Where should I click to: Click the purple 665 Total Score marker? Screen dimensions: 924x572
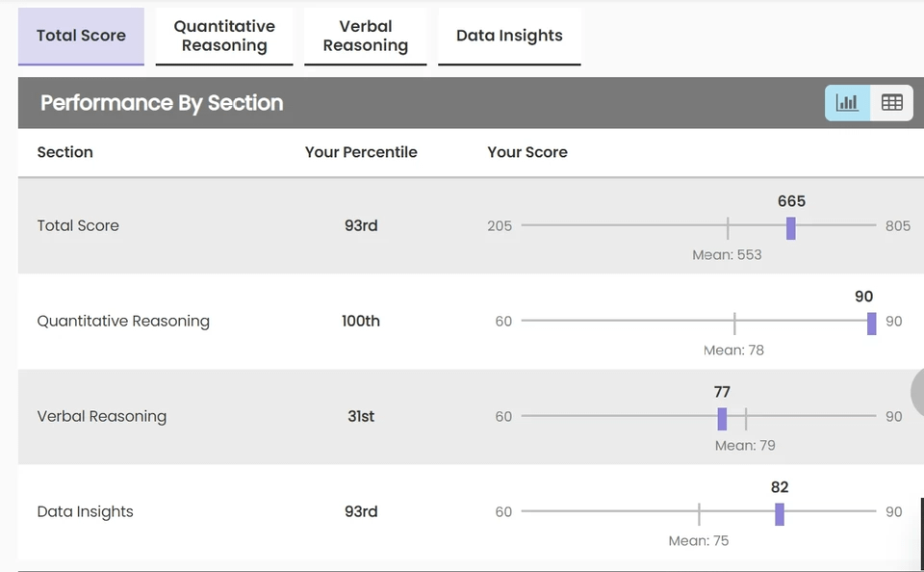coord(791,227)
